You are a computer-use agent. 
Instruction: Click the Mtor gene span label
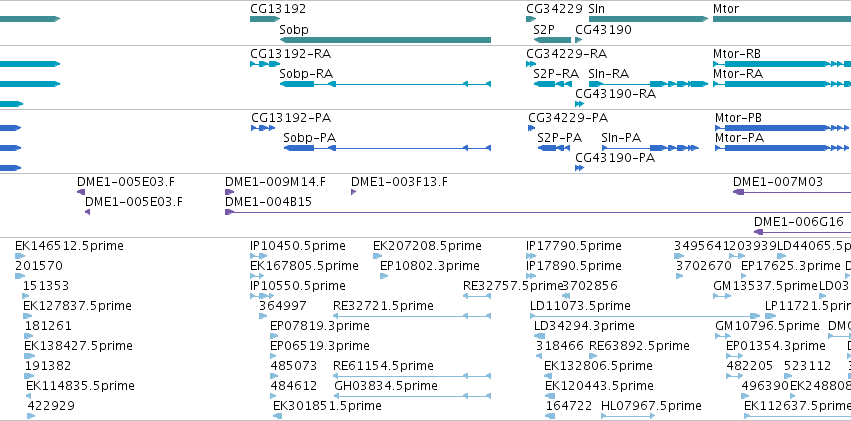click(726, 9)
